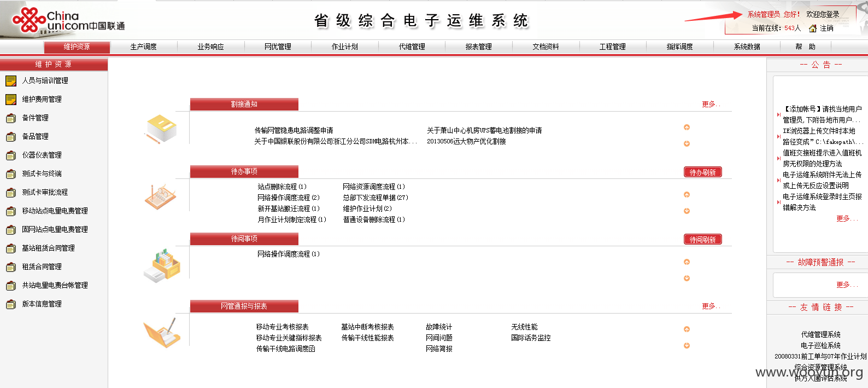Screen dimensions: 868x388
Task: Open 电子巡检系统 friendly link
Action: pos(821,346)
